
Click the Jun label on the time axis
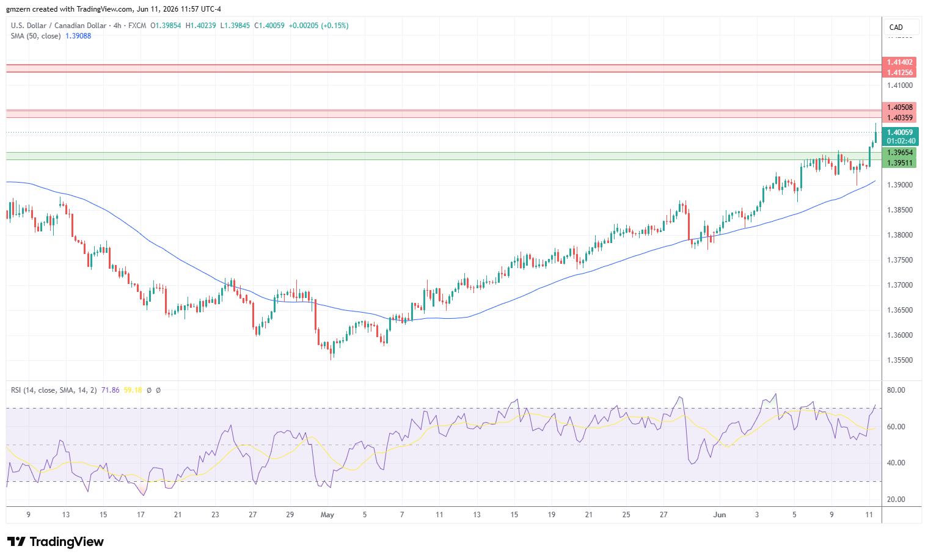point(720,515)
